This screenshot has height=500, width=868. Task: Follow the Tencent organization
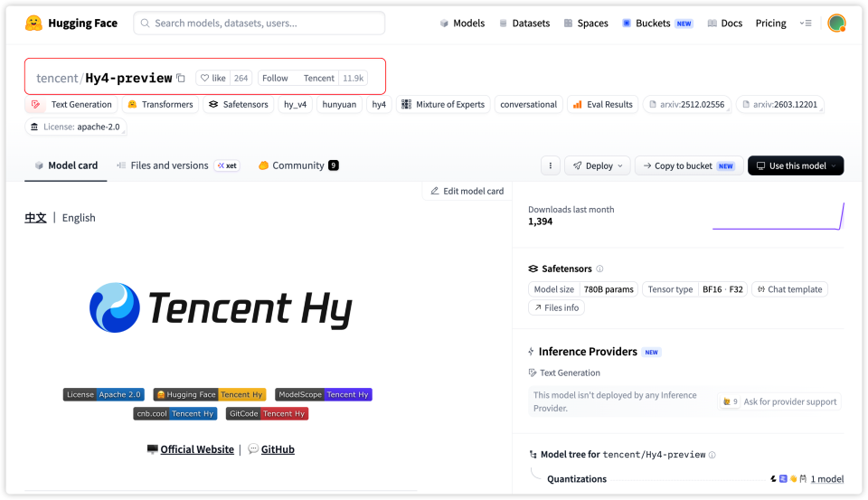pos(275,78)
